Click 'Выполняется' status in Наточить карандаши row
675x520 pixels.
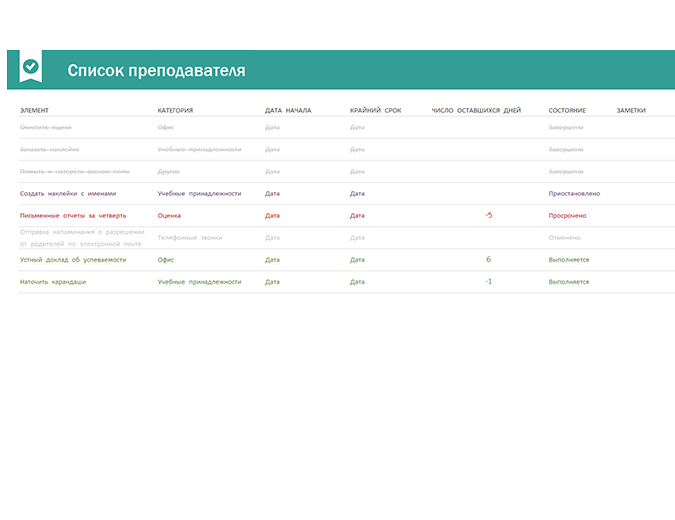tap(569, 282)
